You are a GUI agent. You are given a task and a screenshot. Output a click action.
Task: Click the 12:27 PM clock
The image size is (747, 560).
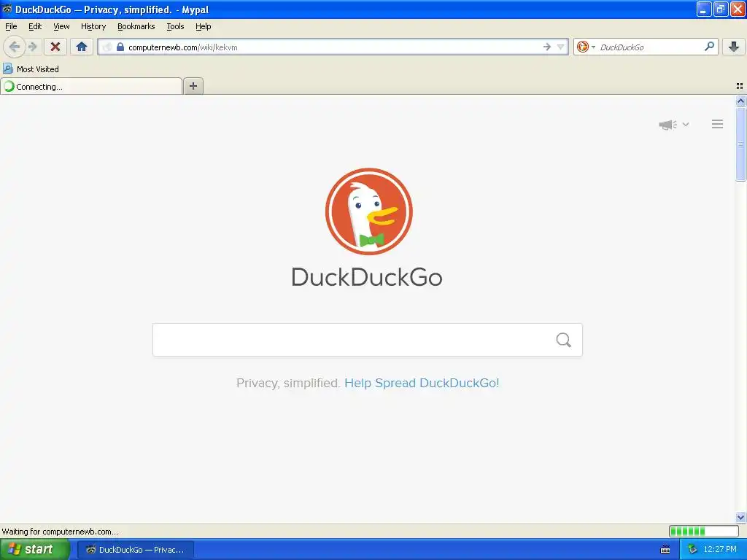pos(720,550)
